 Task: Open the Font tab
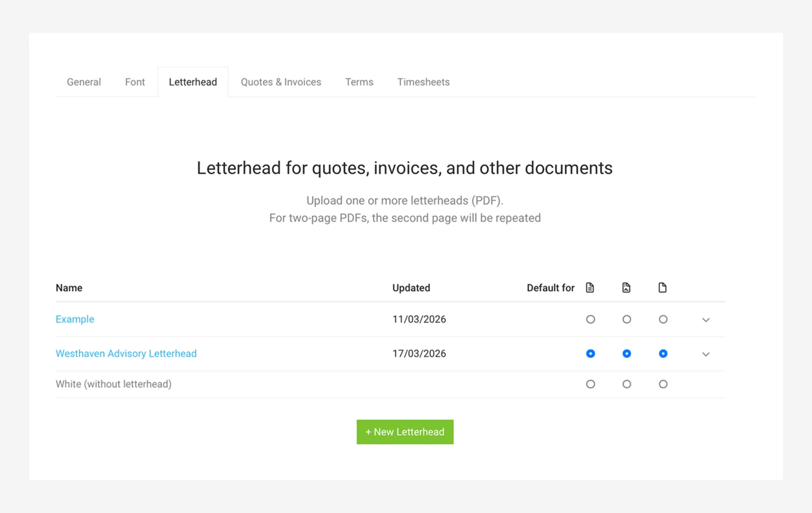coord(135,82)
